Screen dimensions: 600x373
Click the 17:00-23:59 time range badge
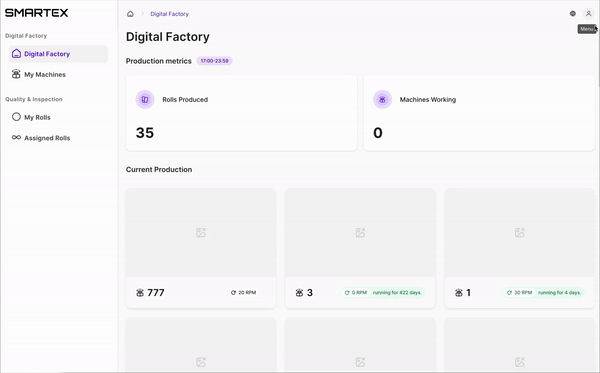(x=214, y=61)
